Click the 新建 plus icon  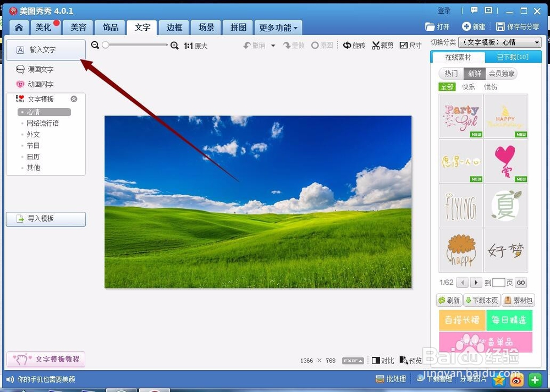click(466, 26)
